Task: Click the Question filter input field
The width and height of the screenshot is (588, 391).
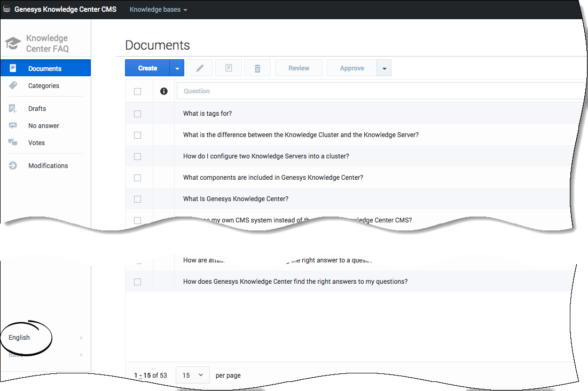Action: click(374, 91)
